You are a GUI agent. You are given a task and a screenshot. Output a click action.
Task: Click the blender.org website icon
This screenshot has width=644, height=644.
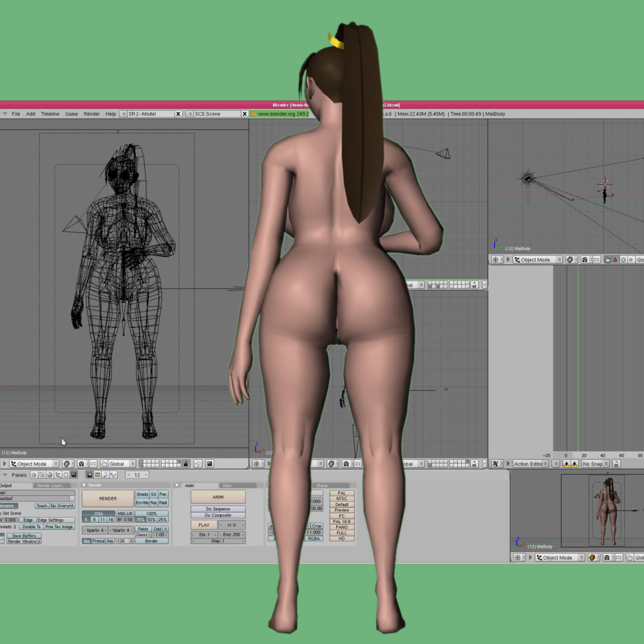pos(254,114)
